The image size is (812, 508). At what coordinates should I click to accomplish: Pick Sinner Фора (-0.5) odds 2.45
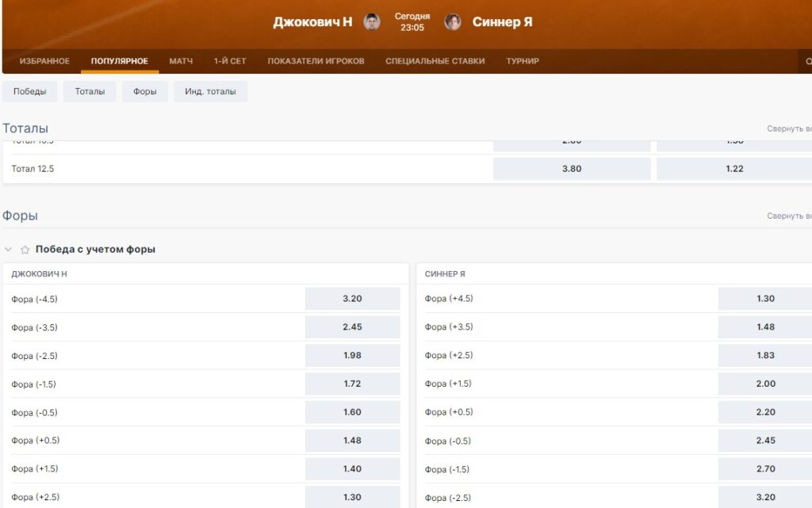click(765, 440)
